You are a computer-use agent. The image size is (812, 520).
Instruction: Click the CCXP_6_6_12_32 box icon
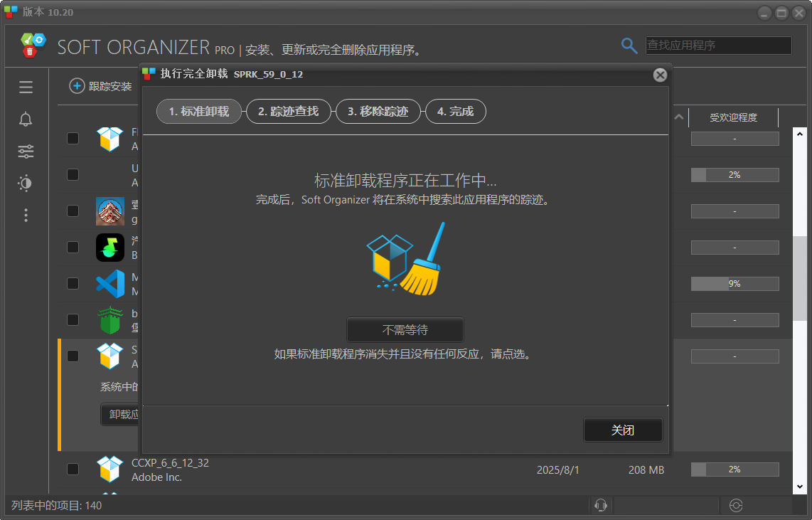pos(110,469)
